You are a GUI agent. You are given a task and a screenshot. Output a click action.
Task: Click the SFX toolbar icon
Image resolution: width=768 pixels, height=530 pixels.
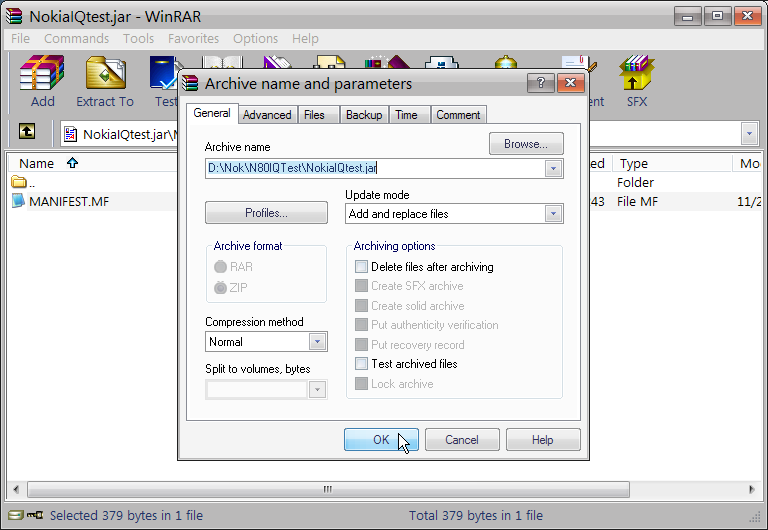(637, 73)
